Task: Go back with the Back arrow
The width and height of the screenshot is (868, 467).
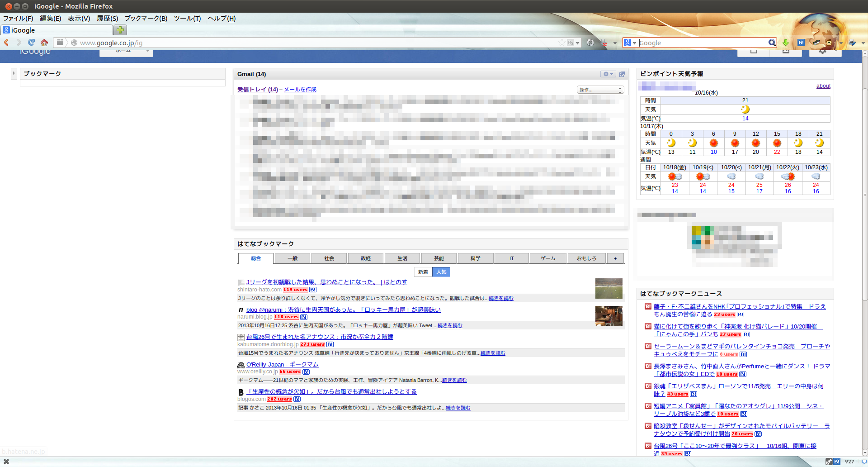Action: point(6,43)
